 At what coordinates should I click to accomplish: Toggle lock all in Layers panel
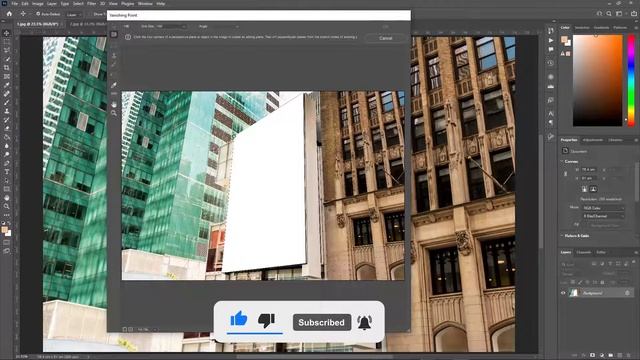pos(602,282)
